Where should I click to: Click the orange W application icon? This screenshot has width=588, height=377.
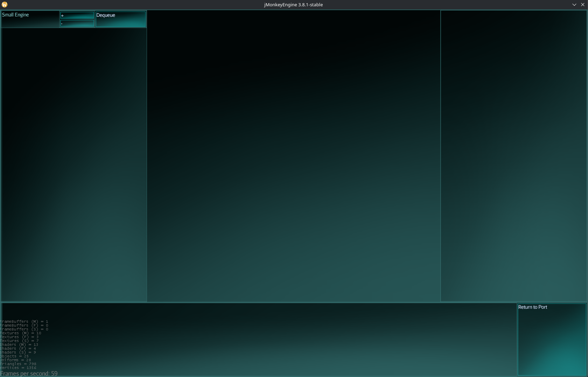[x=5, y=5]
